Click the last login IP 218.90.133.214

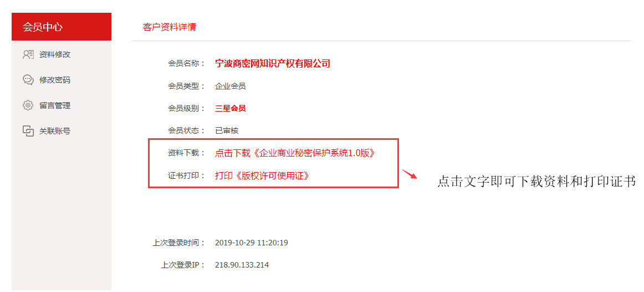(x=242, y=265)
